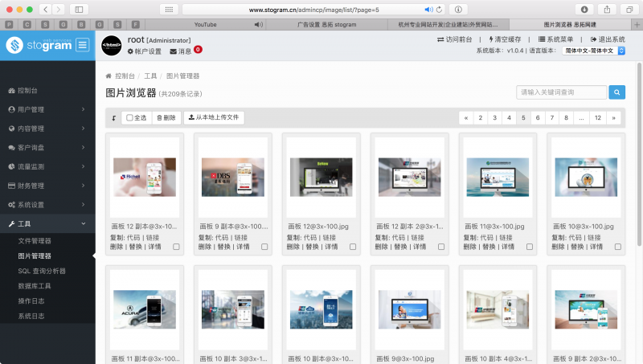Click the red message count badge
Image resolution: width=643 pixels, height=364 pixels.
(x=198, y=50)
